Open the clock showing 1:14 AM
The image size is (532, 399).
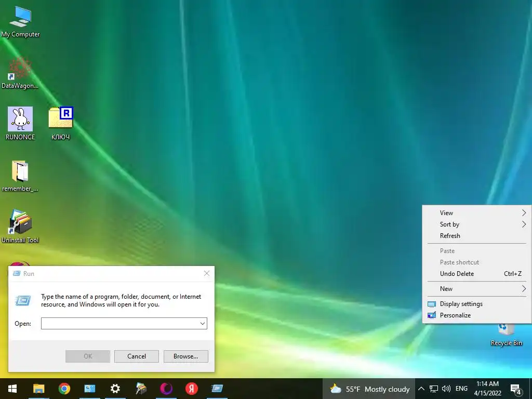487,389
